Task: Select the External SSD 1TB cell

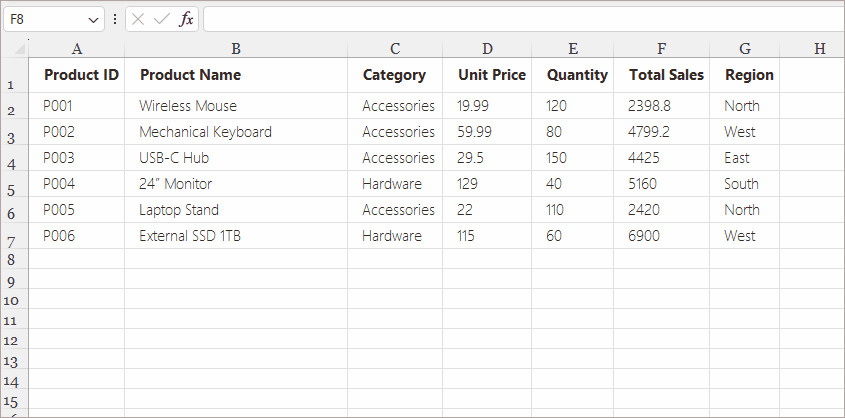Action: point(236,235)
